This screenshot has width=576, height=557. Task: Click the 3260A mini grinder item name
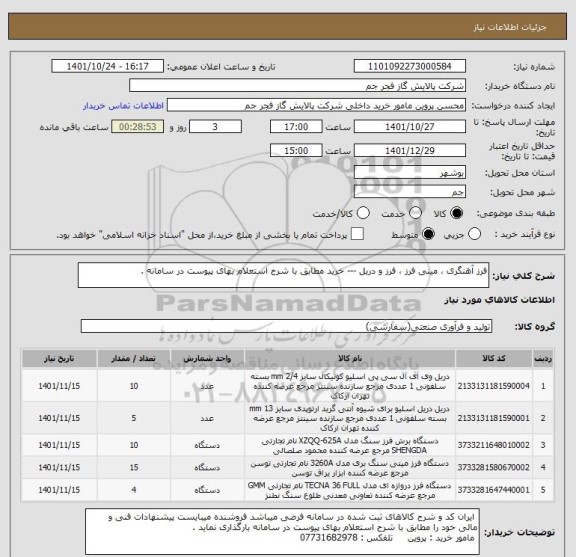click(350, 468)
